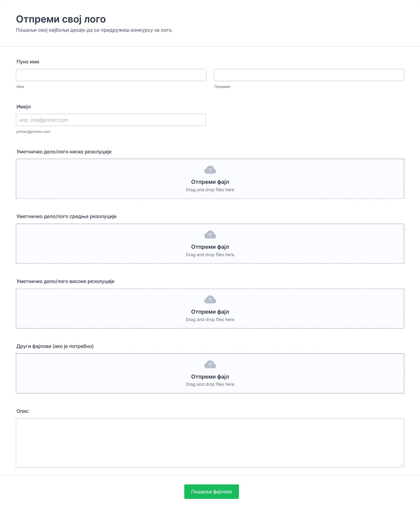The image size is (420, 511).
Task: Click the cloud upload icon under Други фајлови
Action: (x=210, y=365)
